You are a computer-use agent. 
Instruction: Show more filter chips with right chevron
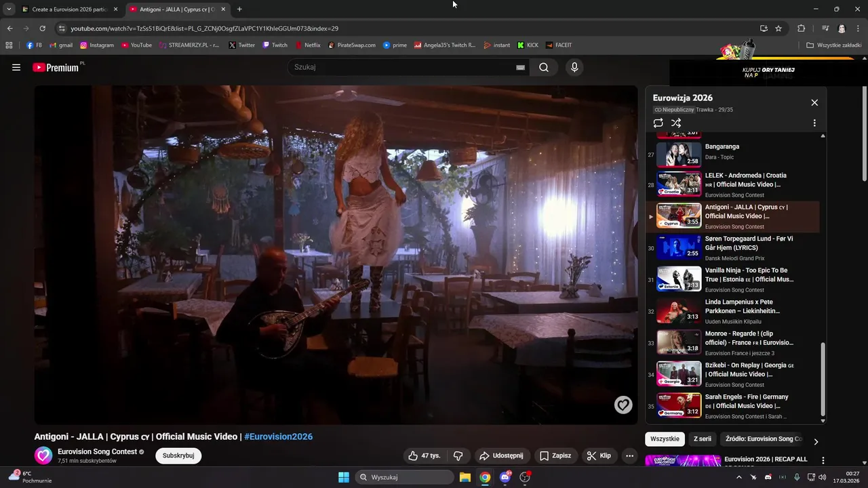(x=816, y=441)
